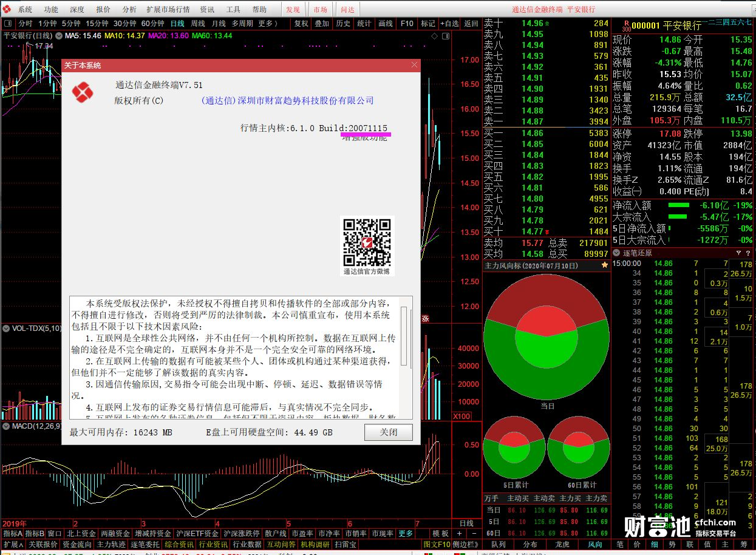Click the 画线 toolbar button
This screenshot has width=756, height=555.
tap(386, 24)
